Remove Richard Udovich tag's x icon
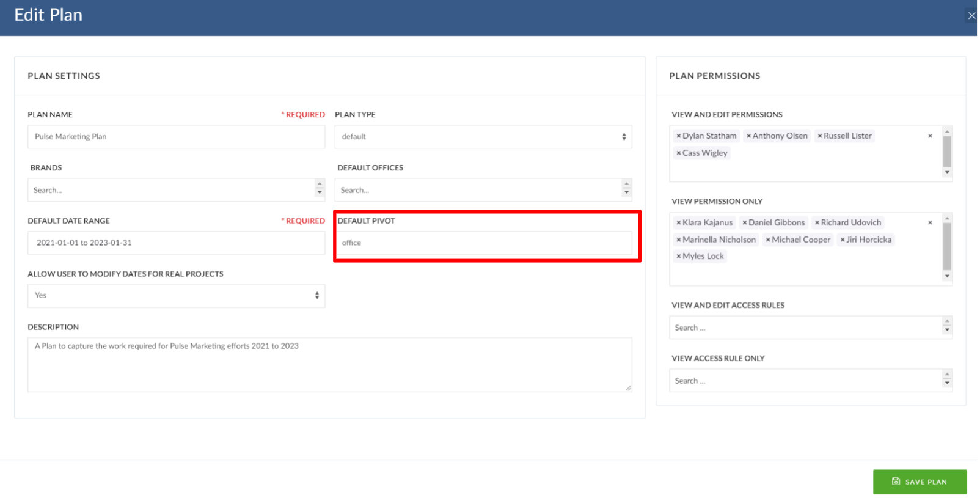This screenshot has width=980, height=498. pyautogui.click(x=817, y=223)
